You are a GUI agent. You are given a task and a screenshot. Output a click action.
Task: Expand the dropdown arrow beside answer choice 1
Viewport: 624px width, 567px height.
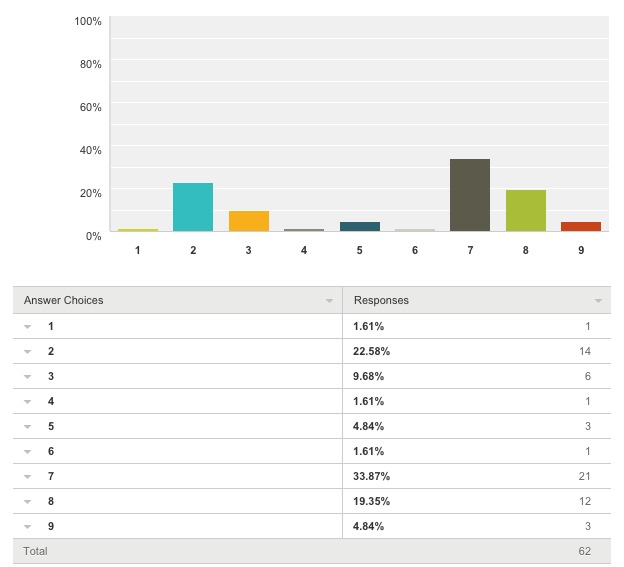pos(27,327)
